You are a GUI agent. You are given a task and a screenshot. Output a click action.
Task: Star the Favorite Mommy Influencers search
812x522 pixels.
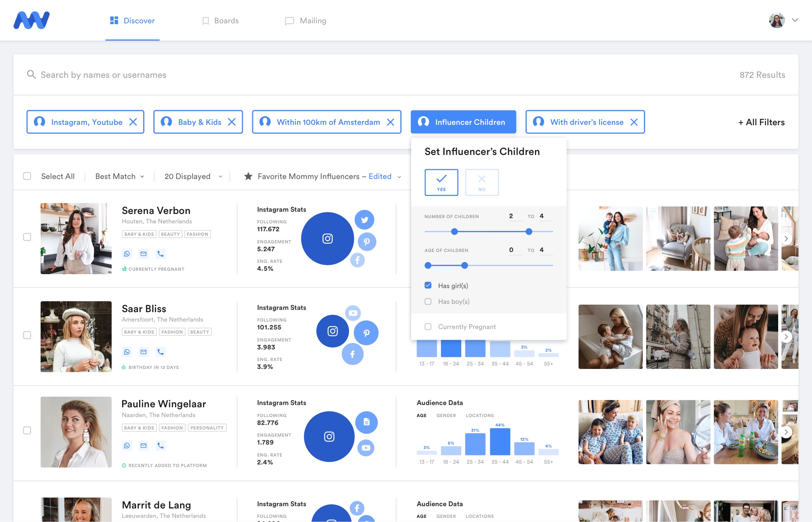[248, 176]
